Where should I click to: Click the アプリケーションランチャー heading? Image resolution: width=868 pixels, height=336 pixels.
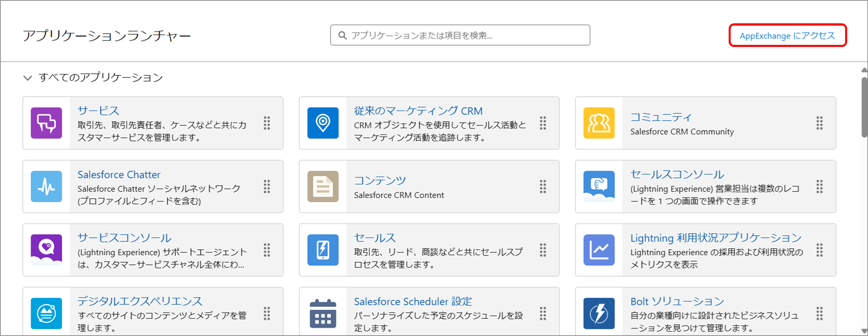tap(107, 35)
